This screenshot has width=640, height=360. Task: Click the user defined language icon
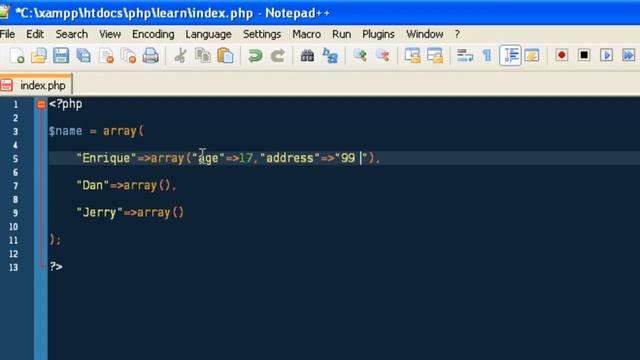pyautogui.click(x=532, y=56)
